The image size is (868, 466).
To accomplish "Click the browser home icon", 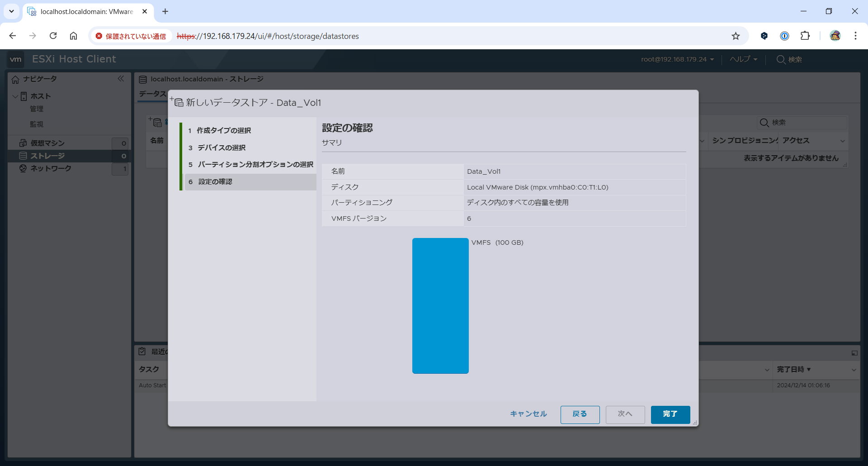I will (x=73, y=36).
